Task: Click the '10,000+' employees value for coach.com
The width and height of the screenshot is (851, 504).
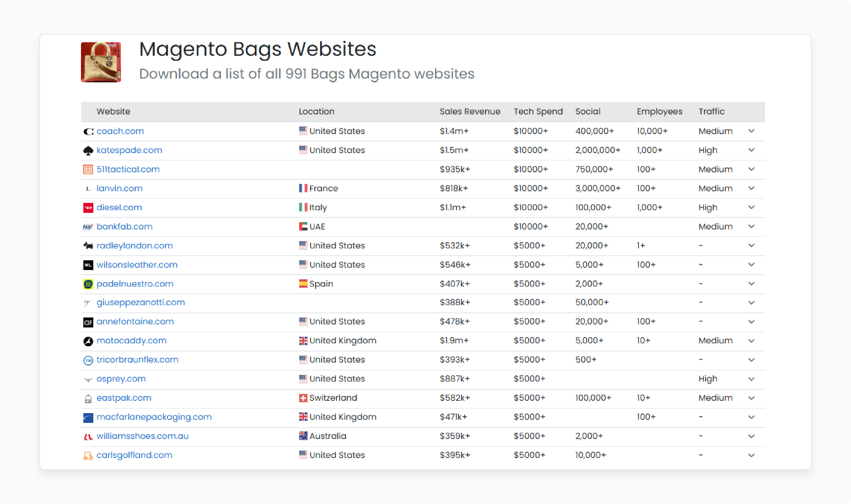Action: pos(652,131)
